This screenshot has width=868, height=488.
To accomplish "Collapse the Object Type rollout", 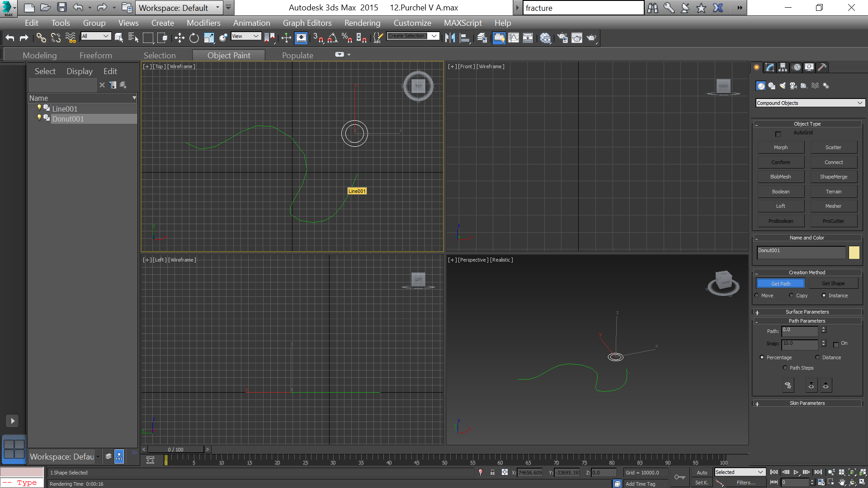I will pyautogui.click(x=807, y=124).
